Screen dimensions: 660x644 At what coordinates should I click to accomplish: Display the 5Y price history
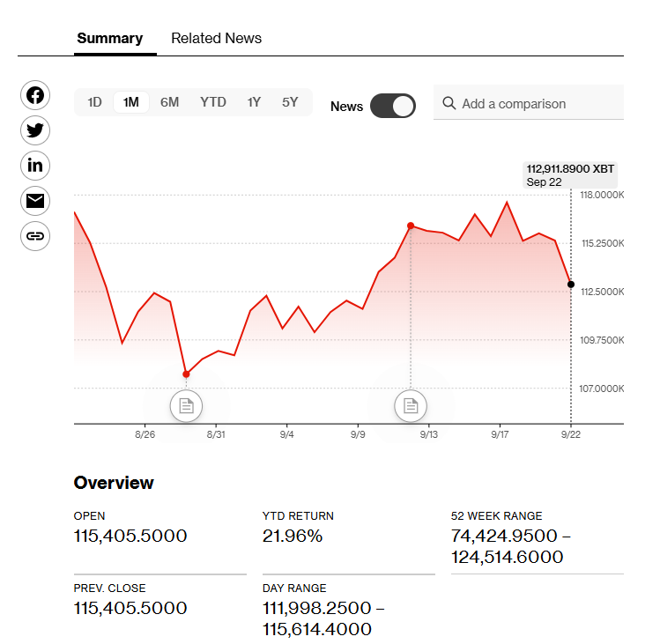click(290, 102)
